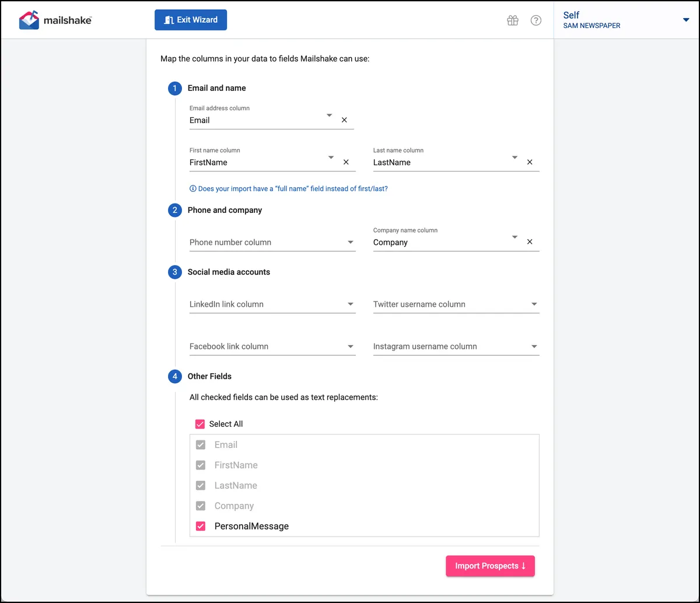Uncheck the PersonalMessage field checkbox

pyautogui.click(x=201, y=526)
